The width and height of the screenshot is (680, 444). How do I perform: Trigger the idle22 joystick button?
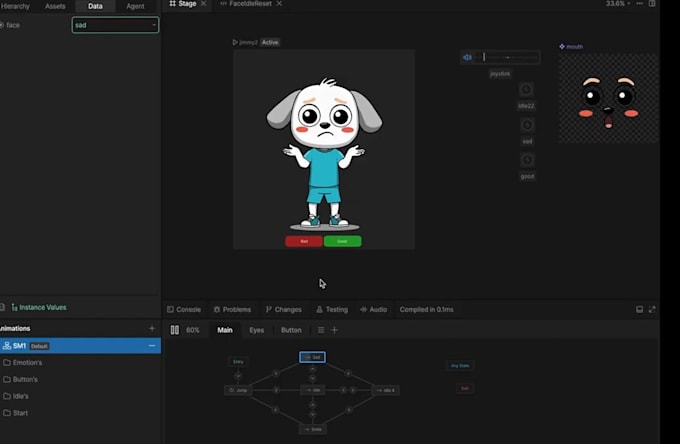click(x=526, y=90)
